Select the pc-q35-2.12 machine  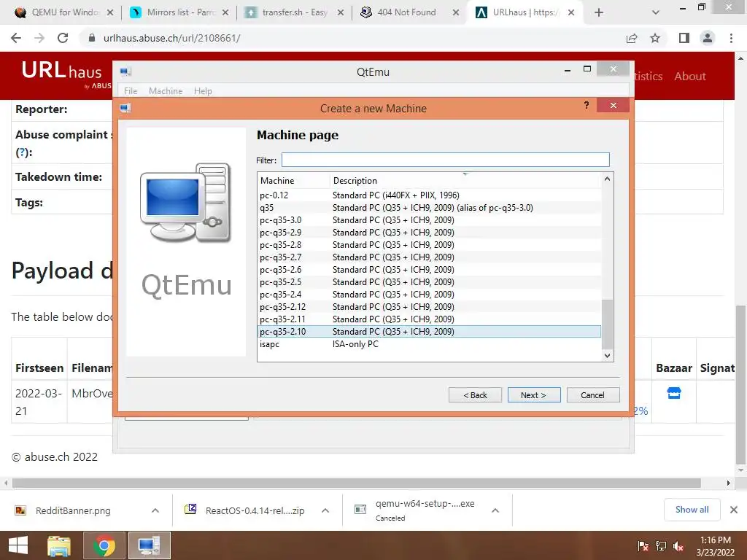[429, 307]
